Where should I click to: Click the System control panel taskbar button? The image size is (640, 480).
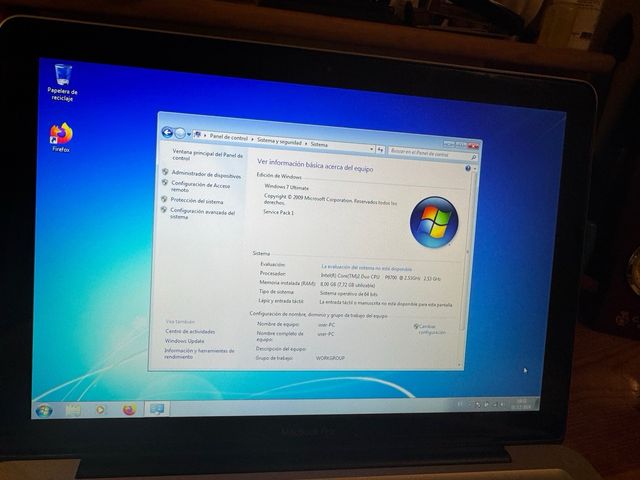(157, 409)
